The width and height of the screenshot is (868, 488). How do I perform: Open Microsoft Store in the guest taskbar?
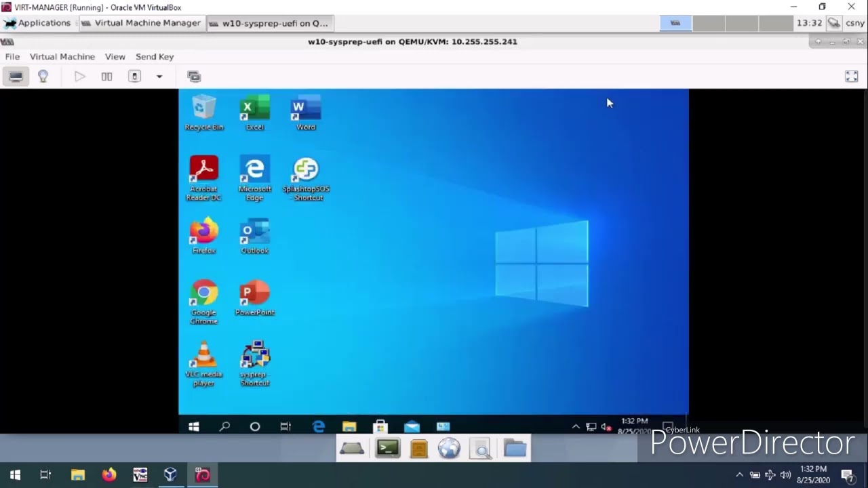380,426
